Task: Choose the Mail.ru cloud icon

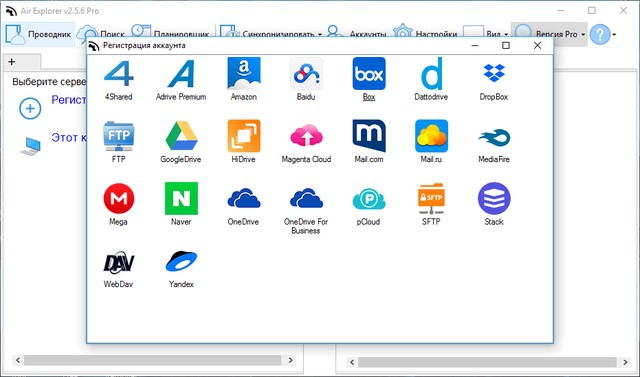Action: pos(431,136)
